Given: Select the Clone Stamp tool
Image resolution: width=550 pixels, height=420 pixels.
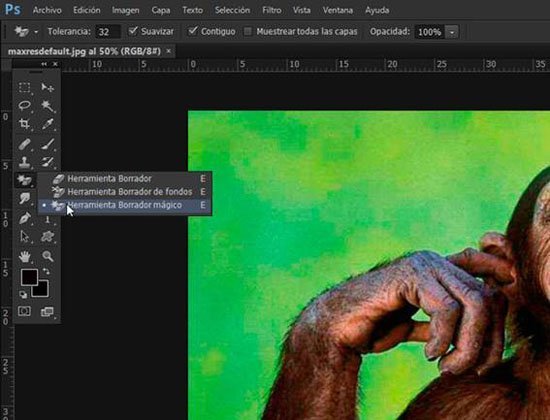Looking at the screenshot, I should pyautogui.click(x=24, y=162).
